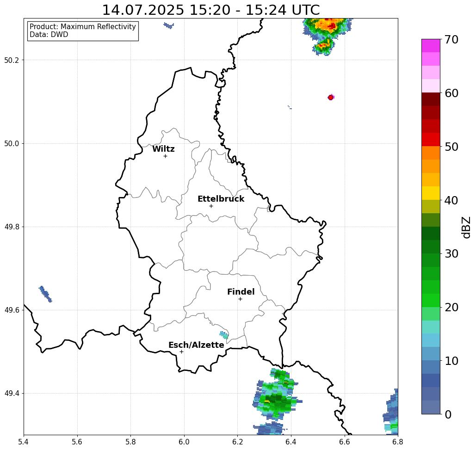Image resolution: width=476 pixels, height=450 pixels.
Task: Click the small cyan echo near Esch/Alzette
Action: 224,335
